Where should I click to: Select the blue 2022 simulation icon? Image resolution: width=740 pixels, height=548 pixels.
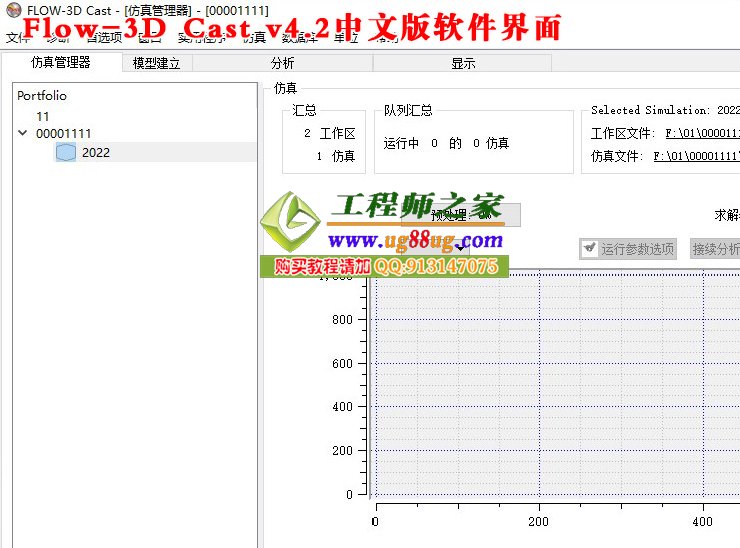click(66, 152)
